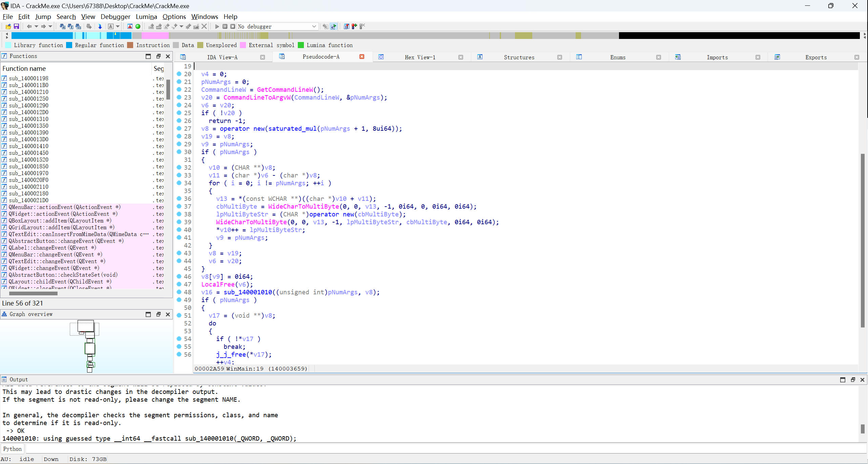
Task: Jump back using the left arrow
Action: tap(29, 26)
